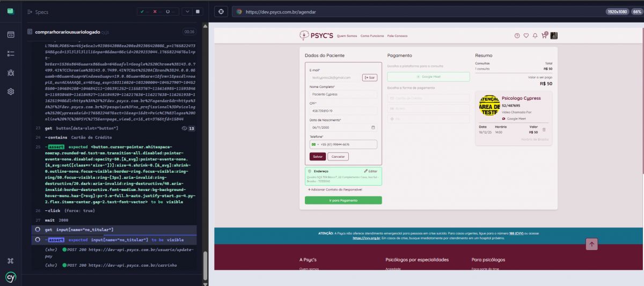
Task: Open the date of birth calendar picker
Action: (373, 127)
